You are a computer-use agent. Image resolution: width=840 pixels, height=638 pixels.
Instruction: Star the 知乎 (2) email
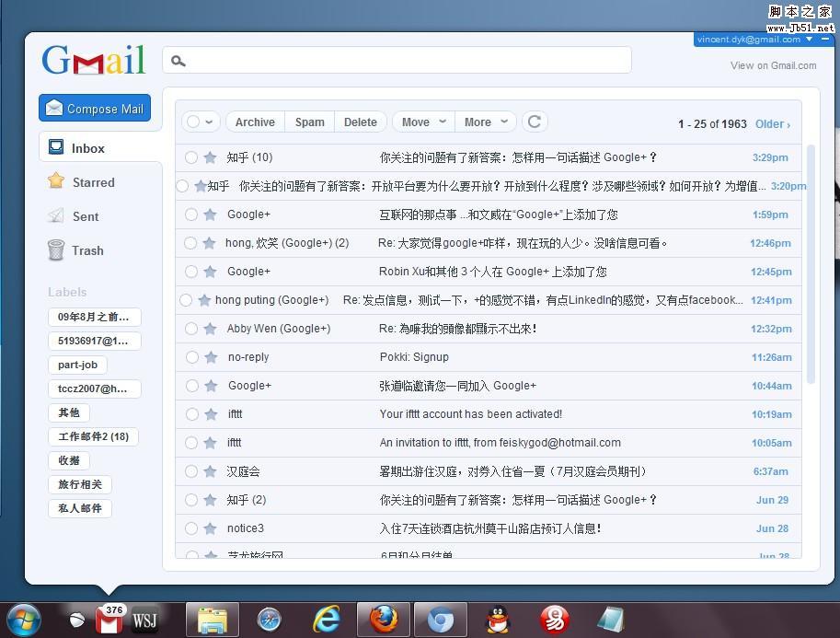click(x=210, y=500)
